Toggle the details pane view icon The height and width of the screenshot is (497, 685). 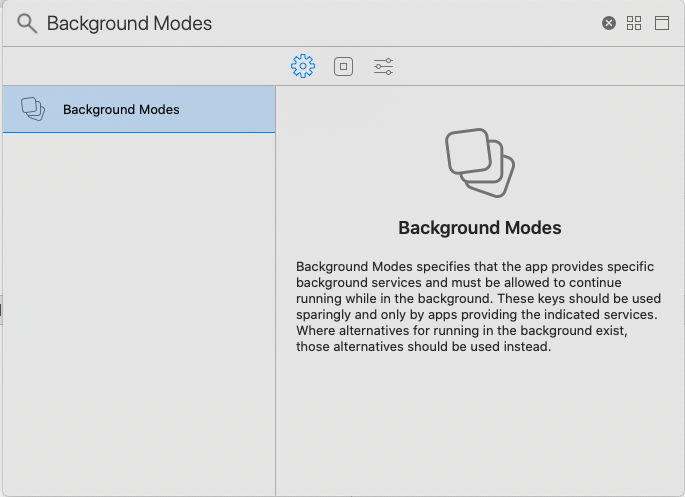(x=662, y=23)
